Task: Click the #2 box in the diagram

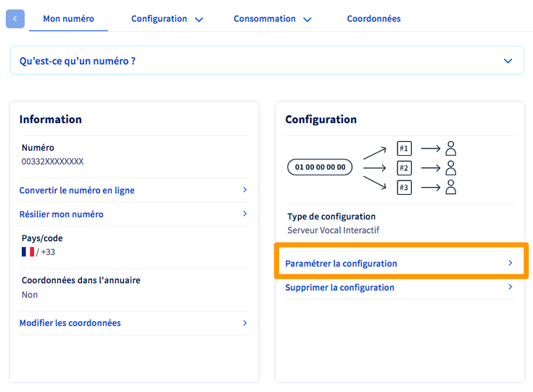Action: coord(405,168)
